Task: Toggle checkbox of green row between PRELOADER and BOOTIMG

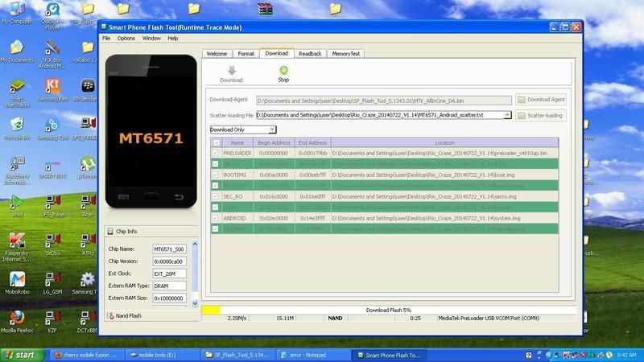Action: coord(215,164)
